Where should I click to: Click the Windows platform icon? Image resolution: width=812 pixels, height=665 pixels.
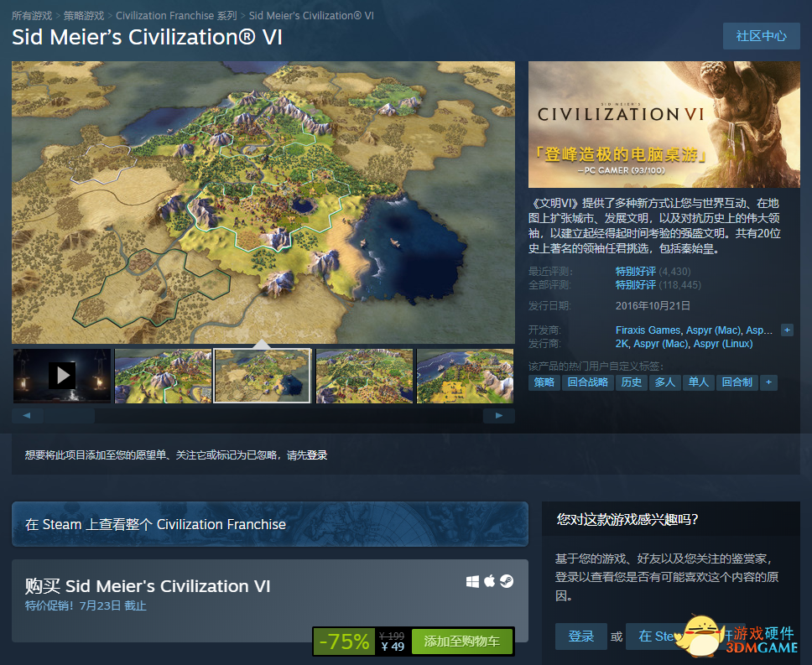coord(472,582)
